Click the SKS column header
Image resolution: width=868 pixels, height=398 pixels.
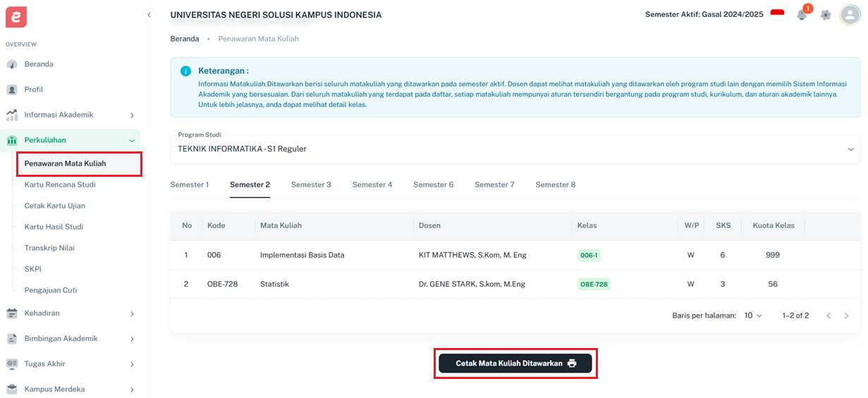click(x=723, y=225)
